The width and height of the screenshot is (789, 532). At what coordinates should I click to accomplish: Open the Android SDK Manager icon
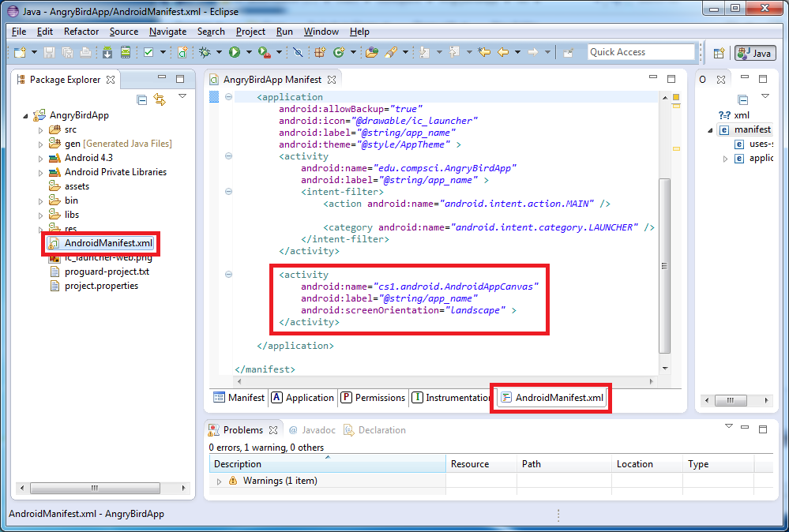[107, 52]
